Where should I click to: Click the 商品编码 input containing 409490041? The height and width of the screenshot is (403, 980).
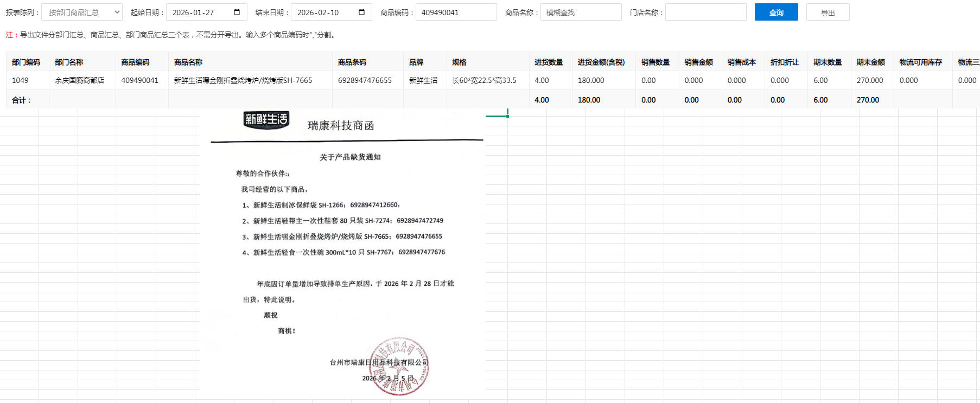(456, 12)
